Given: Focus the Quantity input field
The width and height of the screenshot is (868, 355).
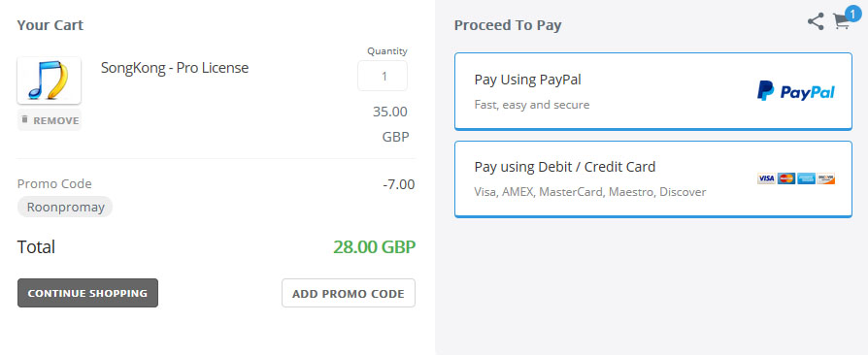Looking at the screenshot, I should (383, 76).
